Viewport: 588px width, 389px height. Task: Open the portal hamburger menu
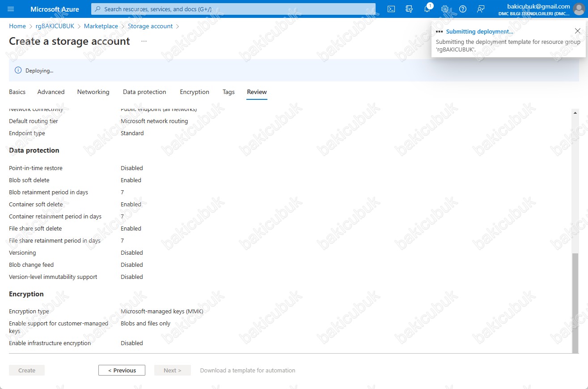11,9
